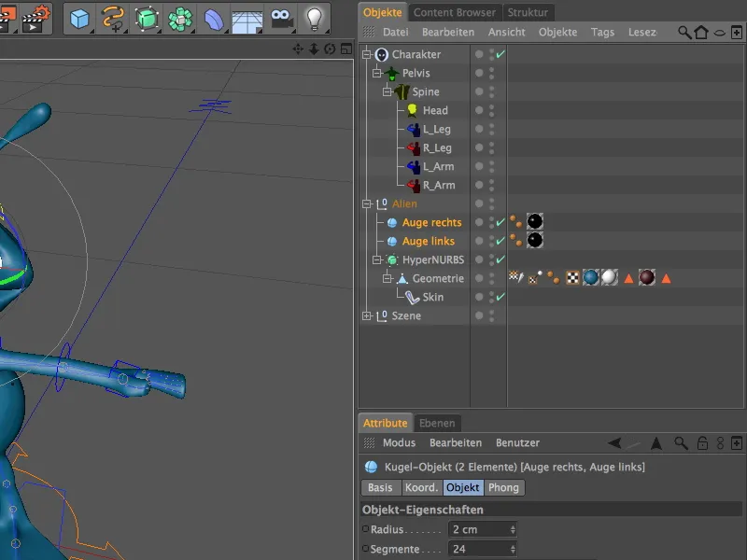Open the Modus menu in Attribute Manager
The width and height of the screenshot is (747, 560).
point(399,442)
